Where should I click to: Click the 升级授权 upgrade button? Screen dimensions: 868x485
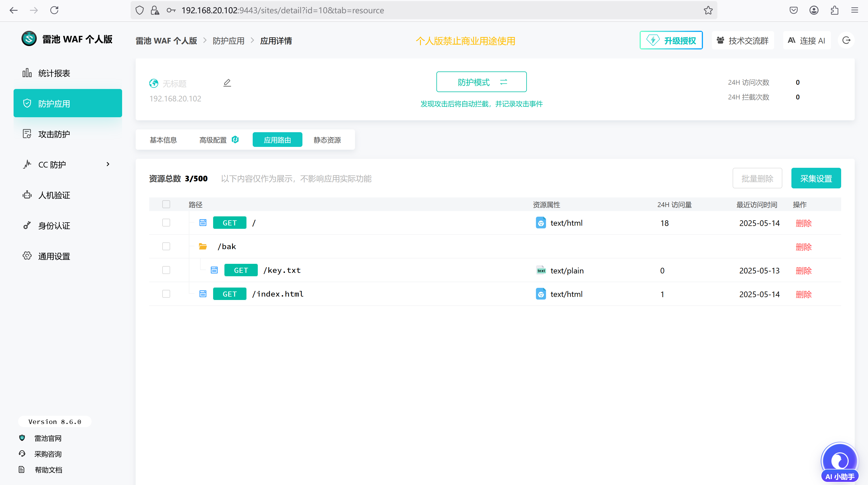click(x=671, y=40)
